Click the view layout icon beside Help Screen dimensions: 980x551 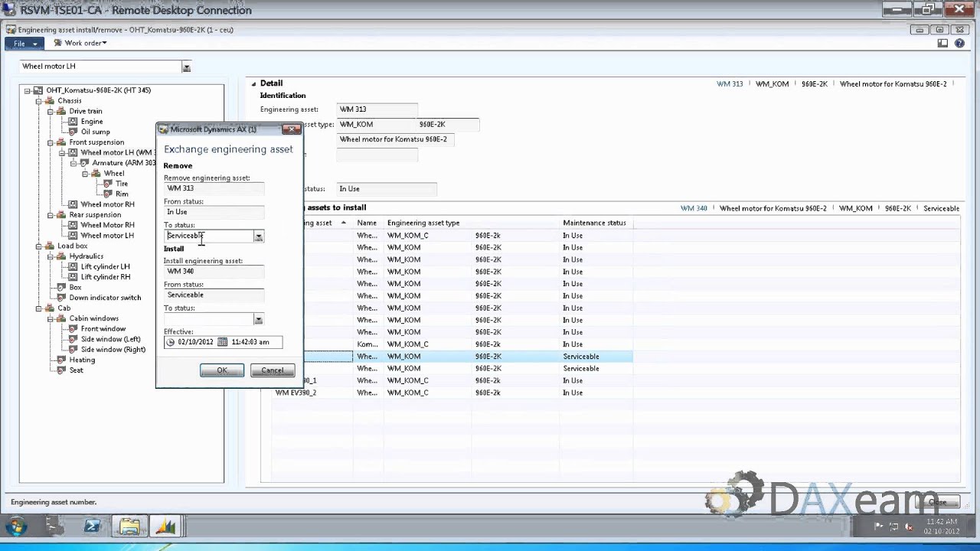click(943, 44)
